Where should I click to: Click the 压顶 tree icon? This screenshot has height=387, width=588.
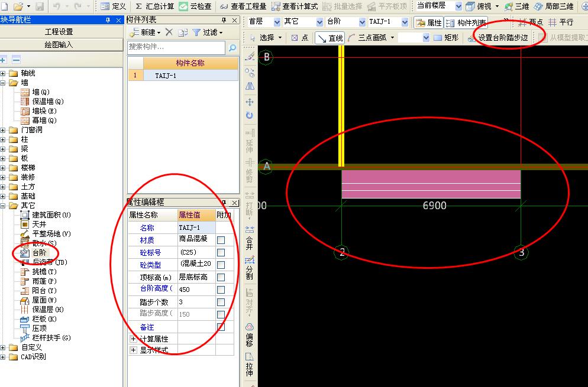tap(25, 328)
